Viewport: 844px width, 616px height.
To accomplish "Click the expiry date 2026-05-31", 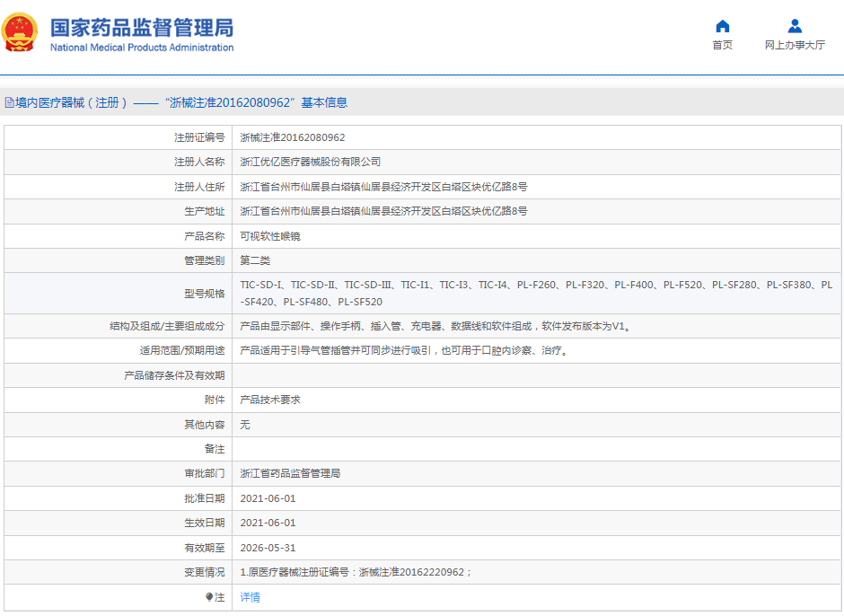I will (268, 548).
